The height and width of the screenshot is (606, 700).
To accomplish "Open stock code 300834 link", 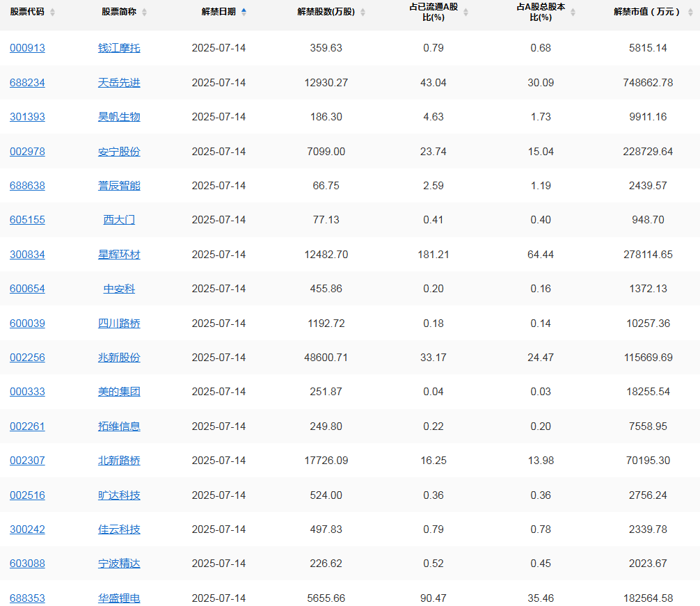I will point(27,255).
